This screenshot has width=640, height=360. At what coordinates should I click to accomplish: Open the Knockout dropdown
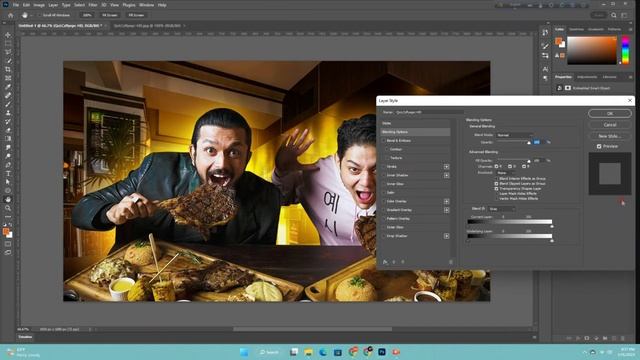point(504,173)
